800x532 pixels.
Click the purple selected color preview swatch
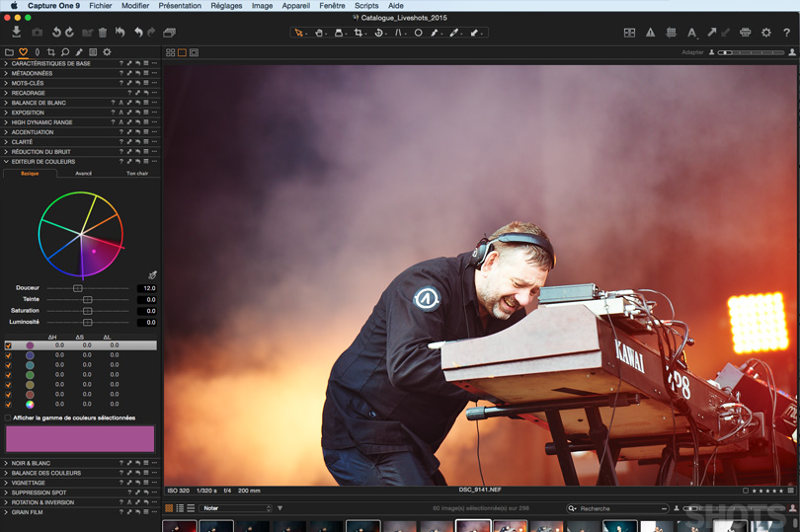coord(80,439)
